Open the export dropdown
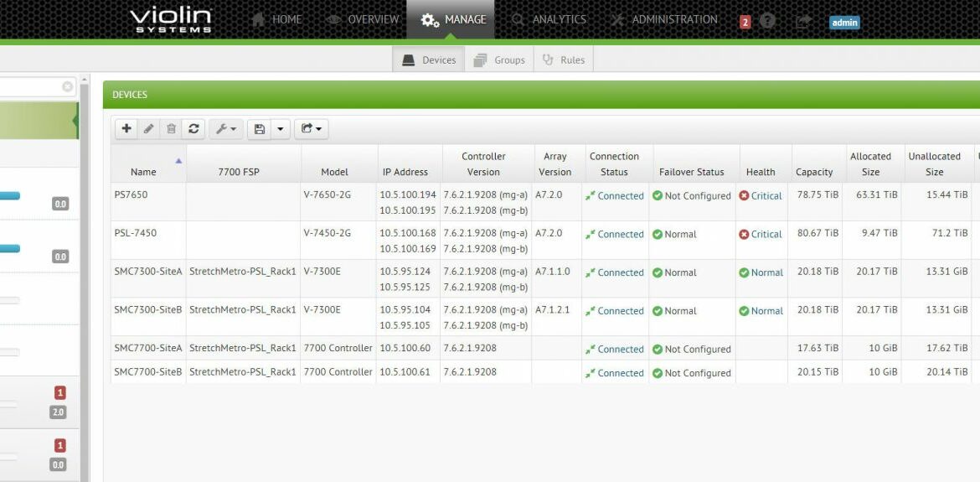This screenshot has height=482, width=980. pyautogui.click(x=312, y=129)
